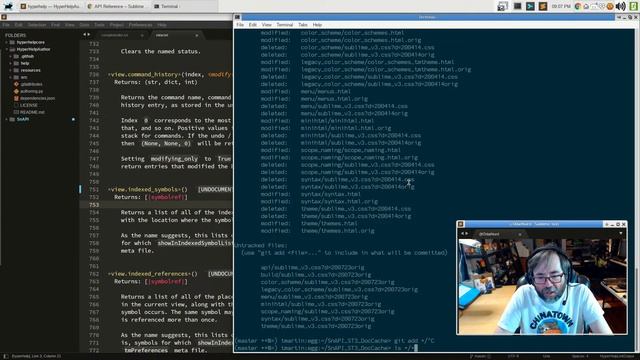Collapse the HyperHelpAuthor folder
The image size is (640, 360).
7,49
